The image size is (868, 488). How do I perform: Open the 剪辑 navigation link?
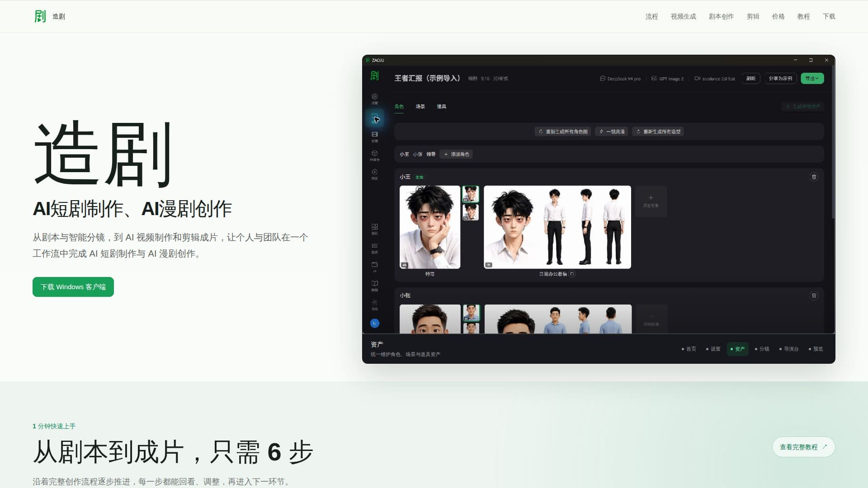pos(753,16)
